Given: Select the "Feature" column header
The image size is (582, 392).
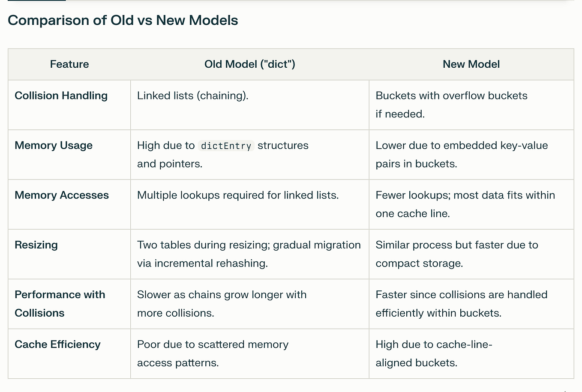Looking at the screenshot, I should 69,64.
